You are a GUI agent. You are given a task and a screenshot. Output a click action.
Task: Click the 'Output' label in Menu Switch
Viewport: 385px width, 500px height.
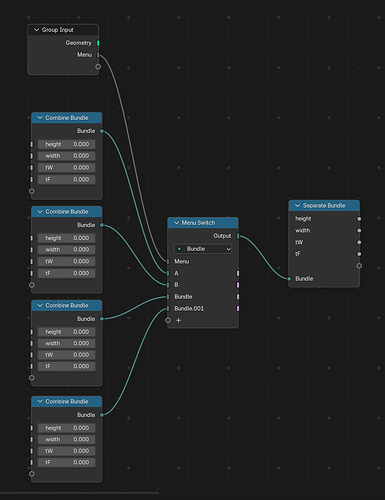[x=222, y=236]
